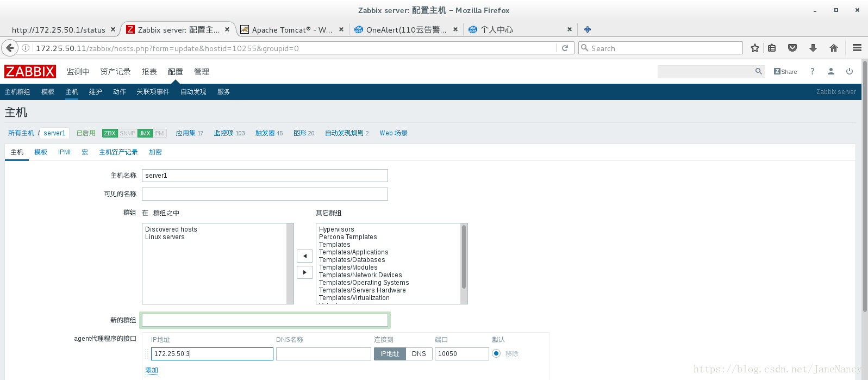Open the Web 场景 link
The image size is (868, 380).
(394, 133)
